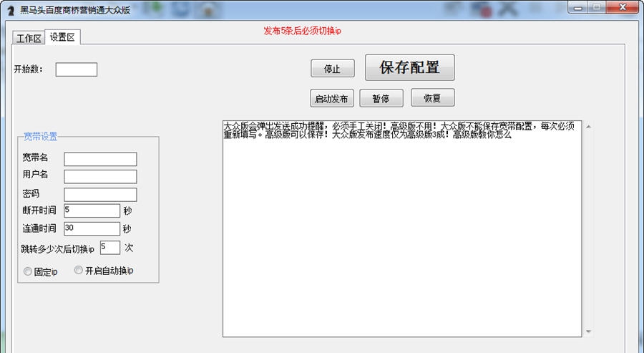This screenshot has height=353, width=644.
Task: Click the app's horse-head title bar icon
Action: [11, 10]
